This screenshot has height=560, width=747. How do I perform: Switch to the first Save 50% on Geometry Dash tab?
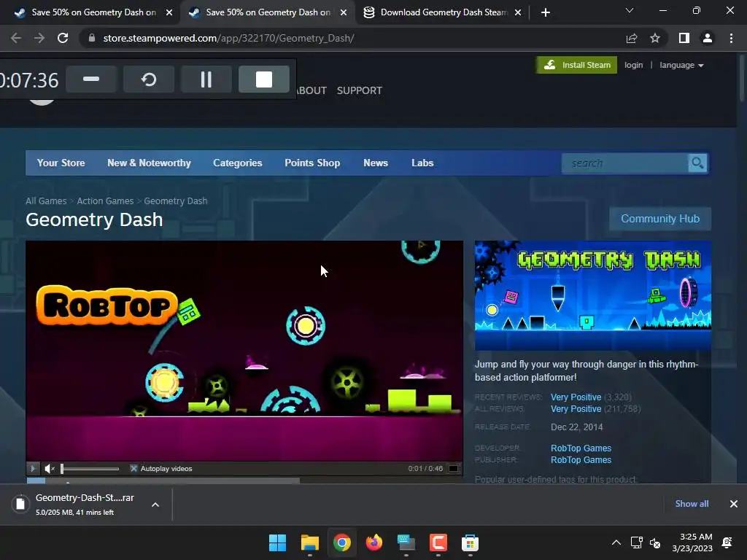pyautogui.click(x=93, y=12)
